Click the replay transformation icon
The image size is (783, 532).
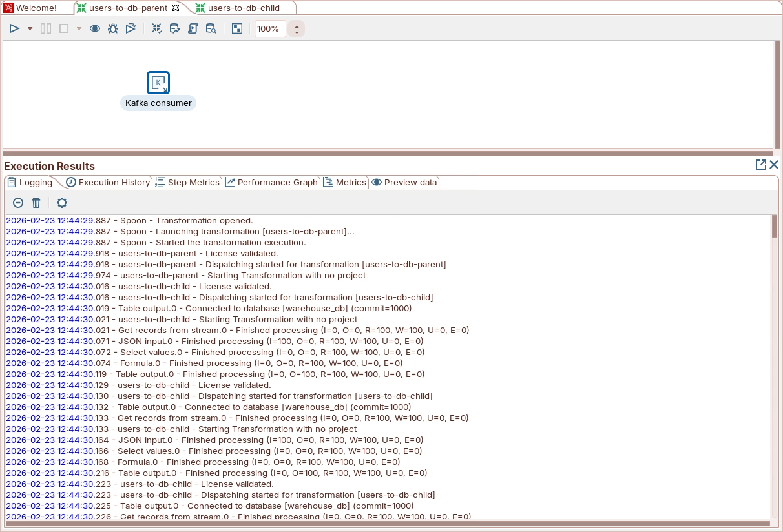[130, 29]
